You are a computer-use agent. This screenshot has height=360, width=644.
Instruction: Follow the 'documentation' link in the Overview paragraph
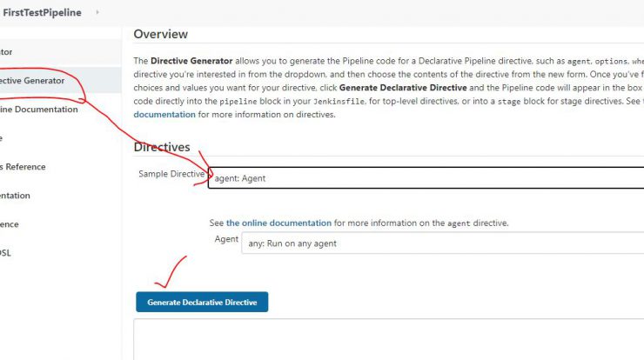pyautogui.click(x=164, y=115)
